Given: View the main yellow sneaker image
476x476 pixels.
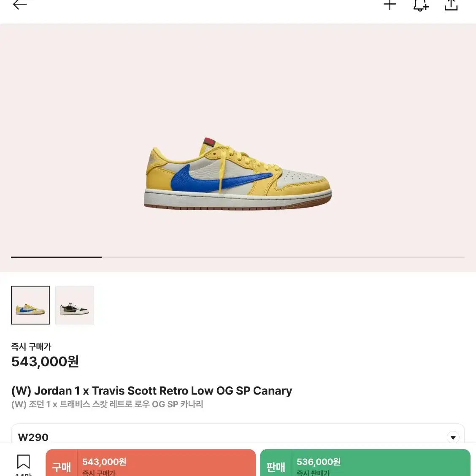Looking at the screenshot, I should click(238, 173).
